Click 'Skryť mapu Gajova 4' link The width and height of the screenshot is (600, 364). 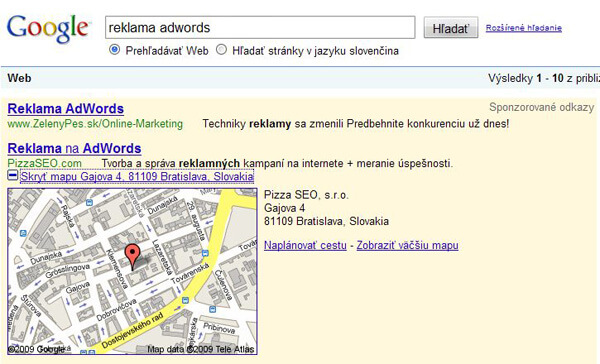pyautogui.click(x=137, y=176)
